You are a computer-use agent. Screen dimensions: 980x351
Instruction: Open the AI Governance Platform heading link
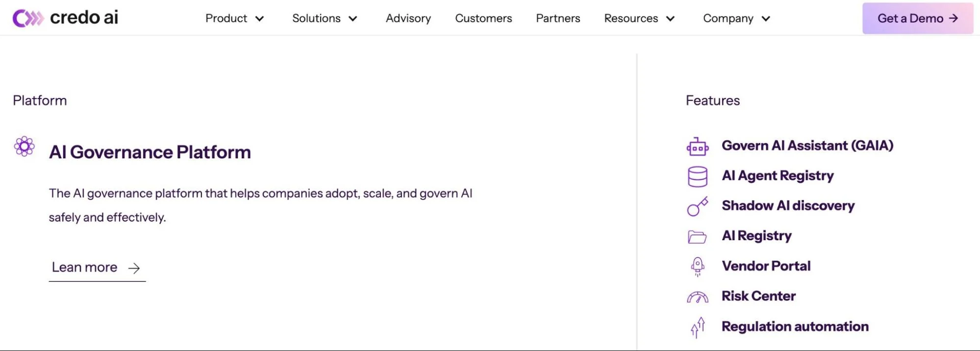point(150,152)
